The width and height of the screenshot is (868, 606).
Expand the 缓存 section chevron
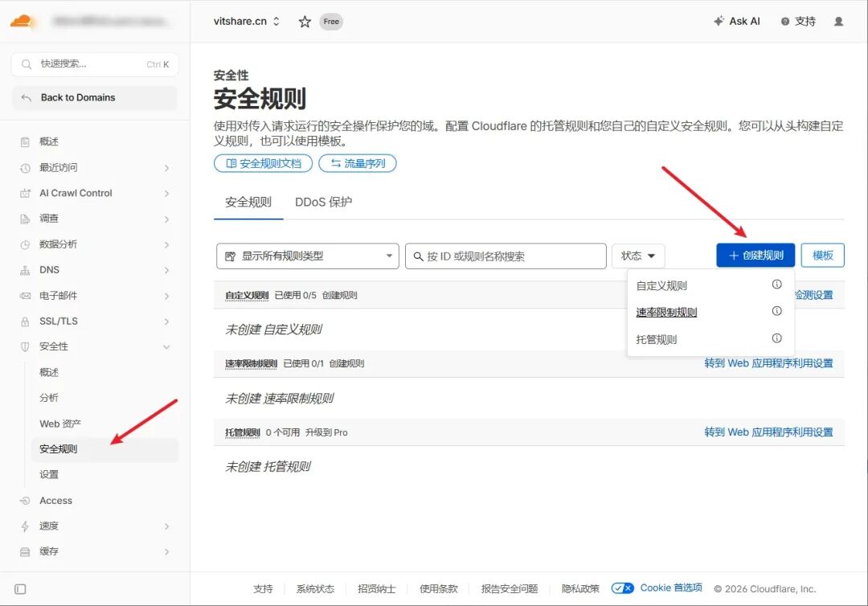pos(166,552)
